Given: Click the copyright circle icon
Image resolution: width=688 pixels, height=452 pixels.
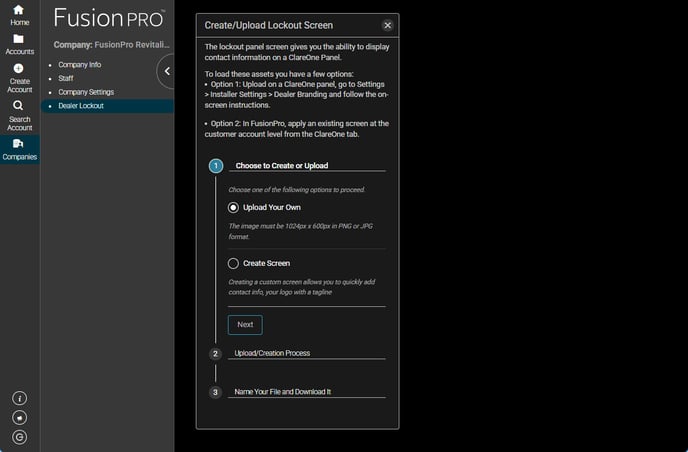Looking at the screenshot, I should pyautogui.click(x=19, y=437).
